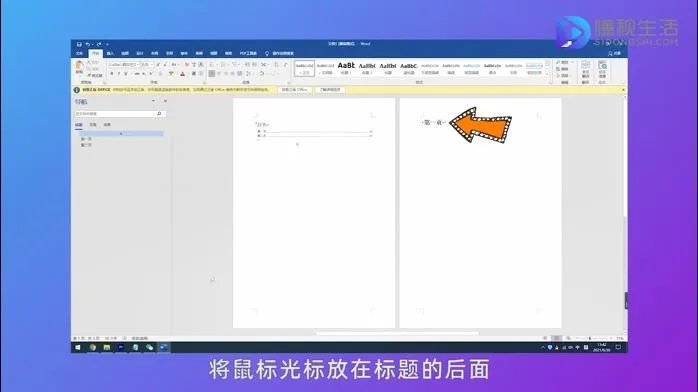Toggle Center alignment
The width and height of the screenshot is (698, 392).
[219, 74]
